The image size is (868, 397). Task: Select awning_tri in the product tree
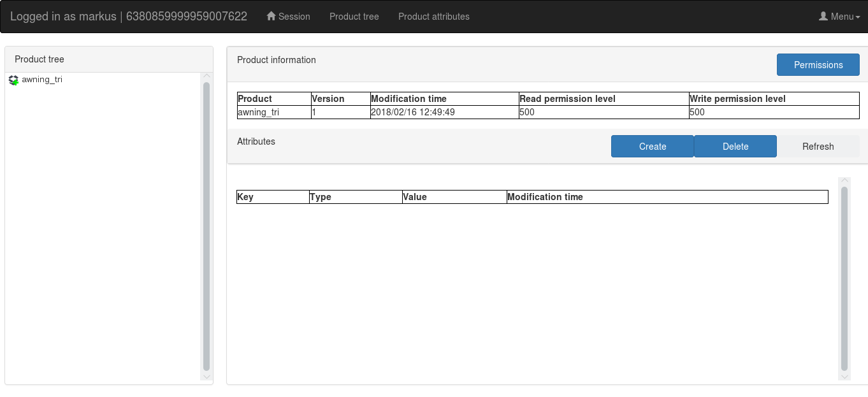(42, 80)
